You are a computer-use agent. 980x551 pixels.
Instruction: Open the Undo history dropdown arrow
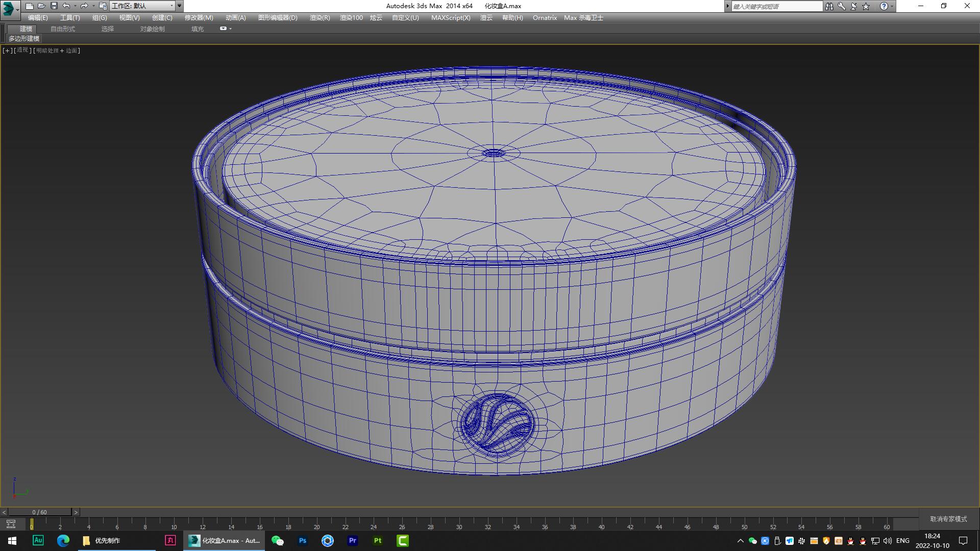tap(75, 6)
